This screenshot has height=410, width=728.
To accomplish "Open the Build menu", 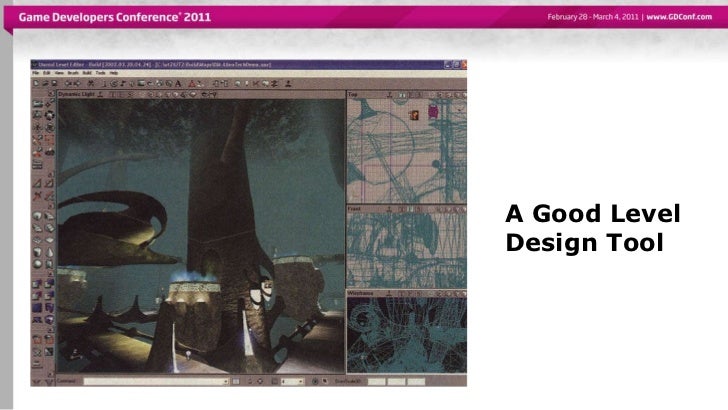I will point(87,73).
